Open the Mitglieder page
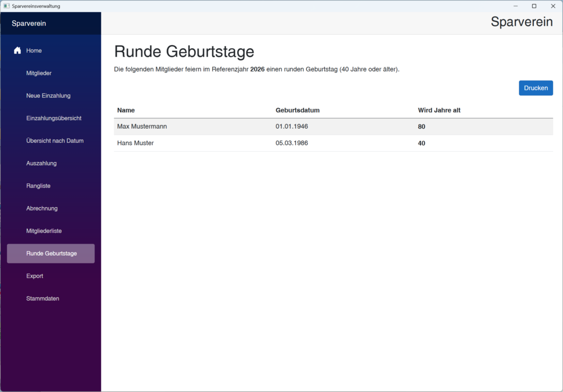 (x=38, y=73)
